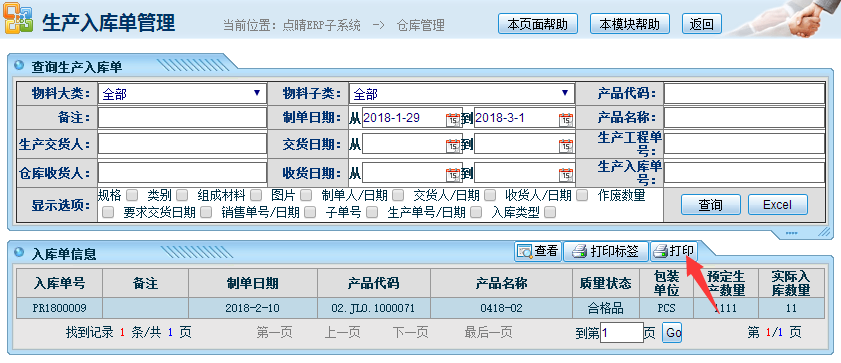841x363 pixels.
Task: Click the 查看 magnifier icon button
Action: (537, 251)
